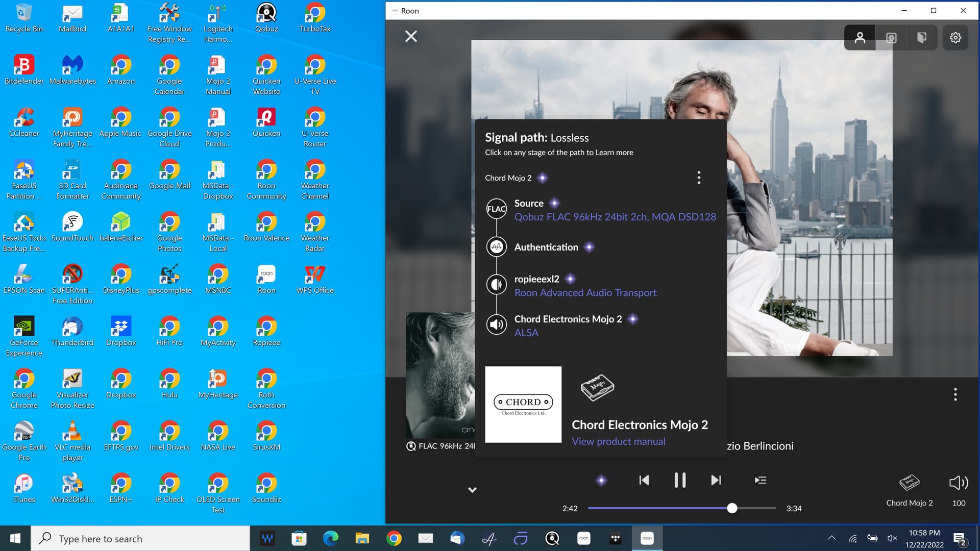The image size is (980, 551).
Task: Select the SirusXM desktop shortcut
Action: point(266,436)
